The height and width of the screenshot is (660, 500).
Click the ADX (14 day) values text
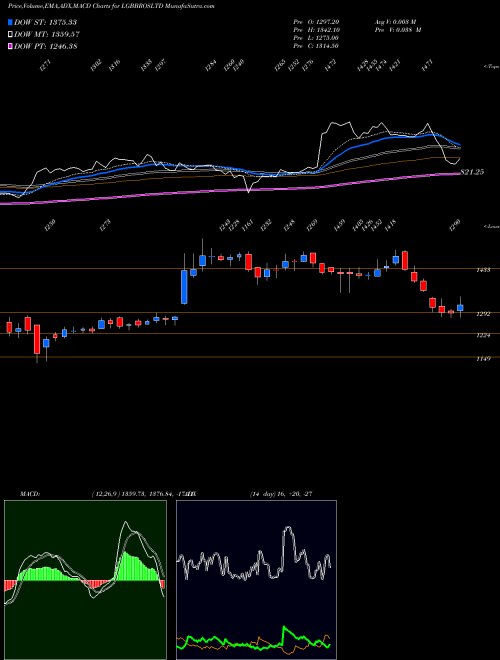click(x=281, y=494)
